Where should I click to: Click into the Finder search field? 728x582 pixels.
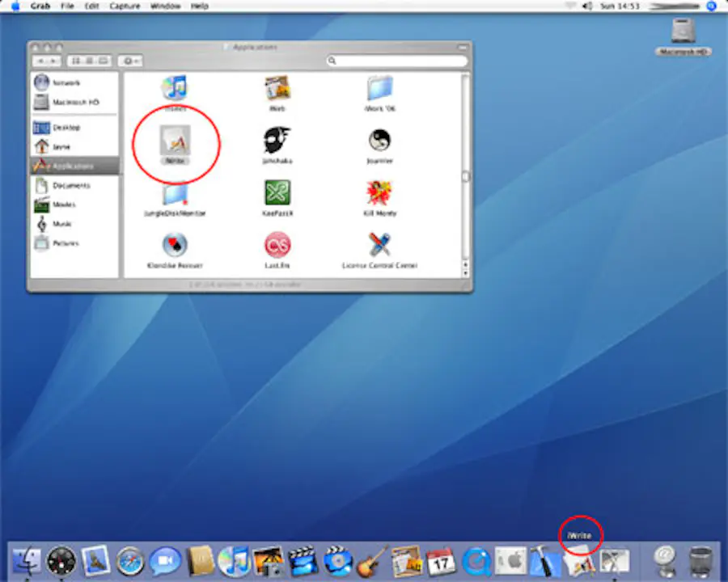(396, 60)
